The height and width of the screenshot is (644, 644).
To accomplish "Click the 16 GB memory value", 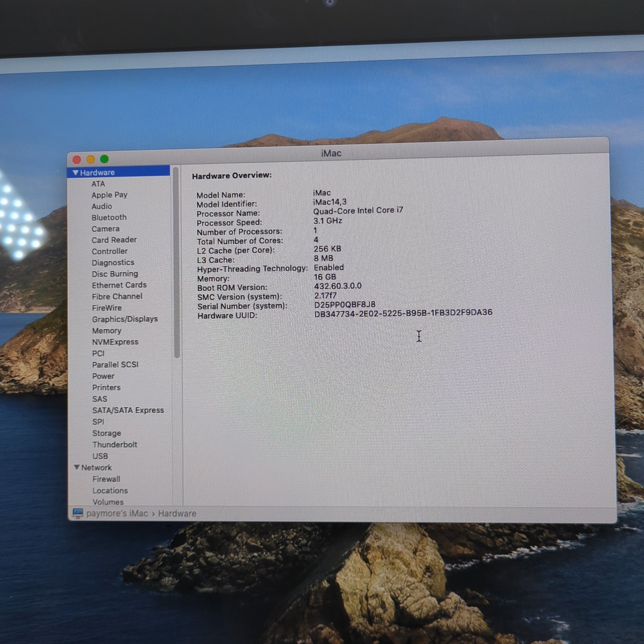I will (x=325, y=277).
